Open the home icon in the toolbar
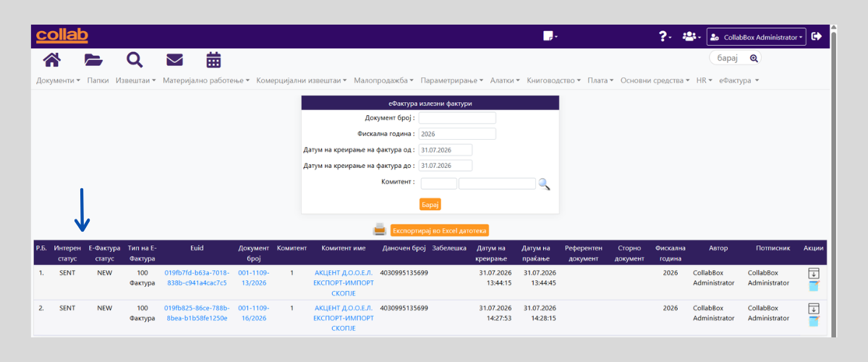This screenshot has height=362, width=868. (51, 59)
